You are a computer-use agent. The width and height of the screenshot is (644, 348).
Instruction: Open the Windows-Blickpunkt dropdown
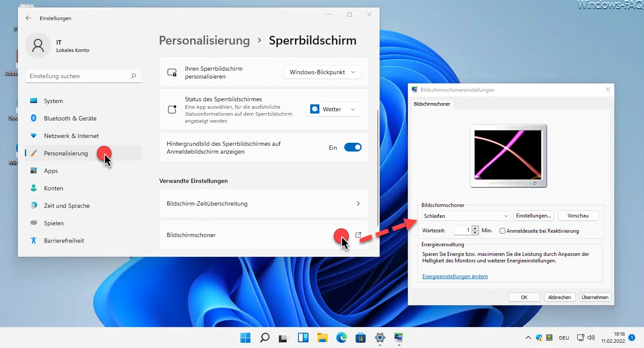323,72
